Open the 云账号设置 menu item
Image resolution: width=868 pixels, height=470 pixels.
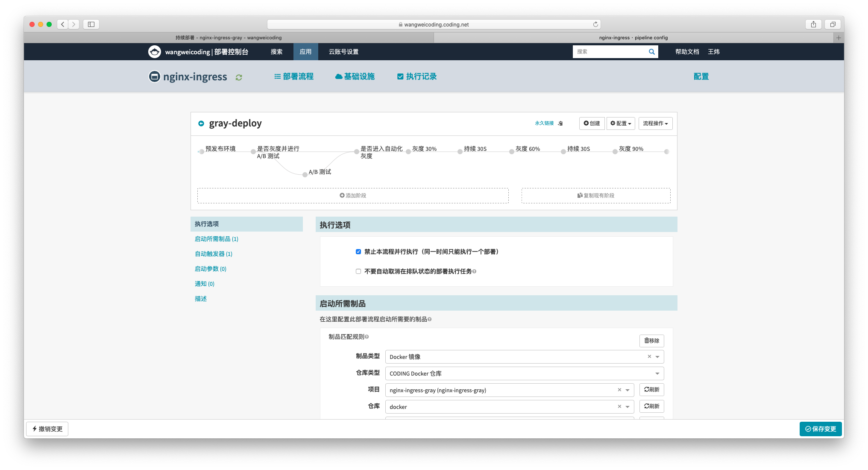(343, 52)
